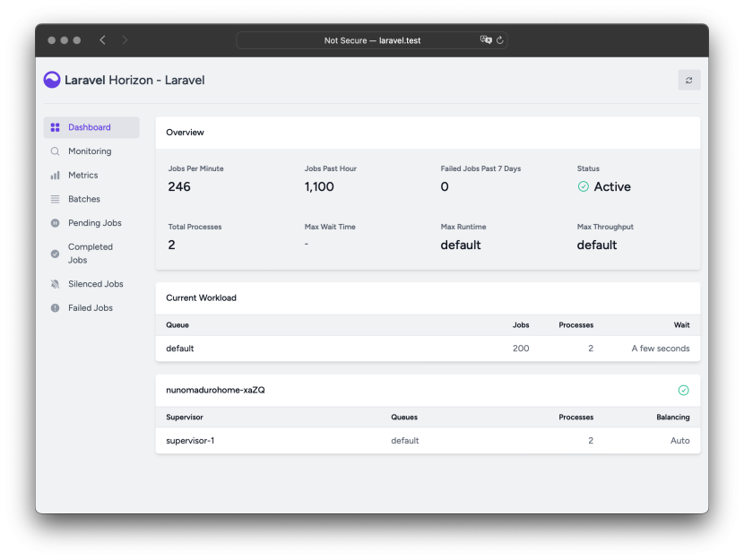This screenshot has height=560, width=744.
Task: Navigate back using the browser back arrow
Action: 102,39
